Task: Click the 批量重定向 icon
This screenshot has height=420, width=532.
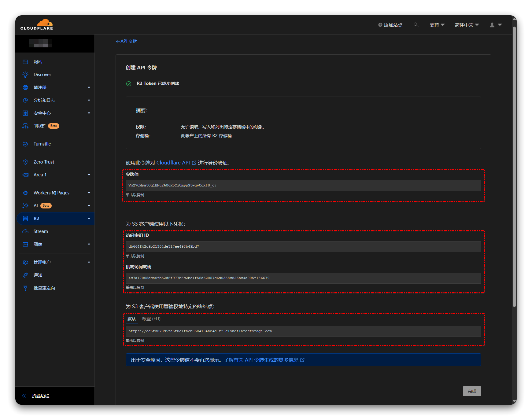Action: coord(25,288)
